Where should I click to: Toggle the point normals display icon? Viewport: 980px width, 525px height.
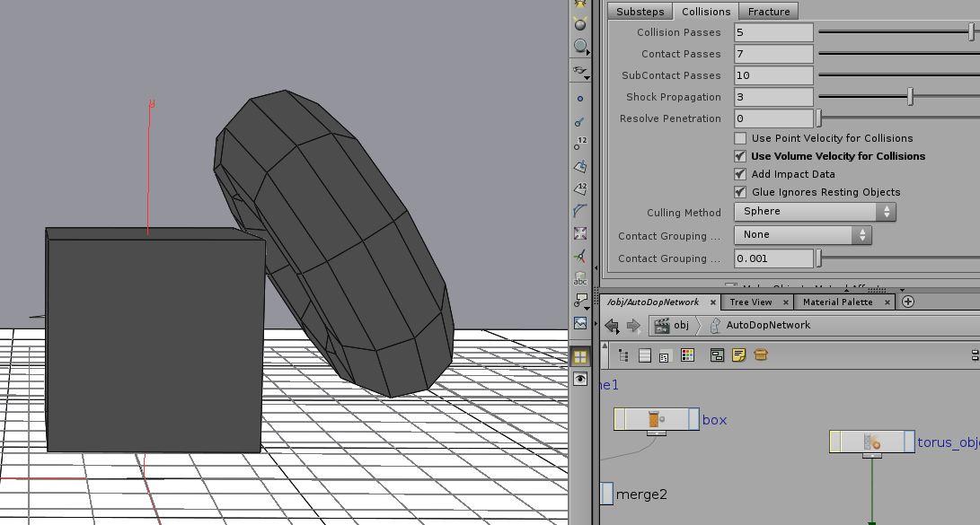click(x=580, y=122)
